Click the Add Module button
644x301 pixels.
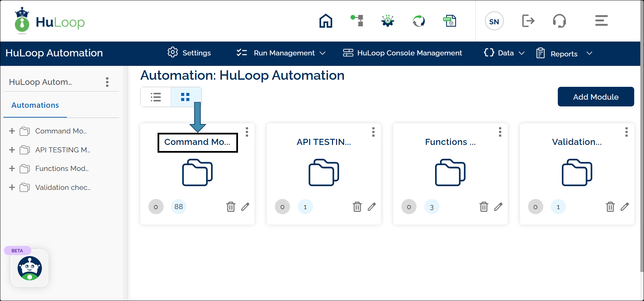pos(596,97)
